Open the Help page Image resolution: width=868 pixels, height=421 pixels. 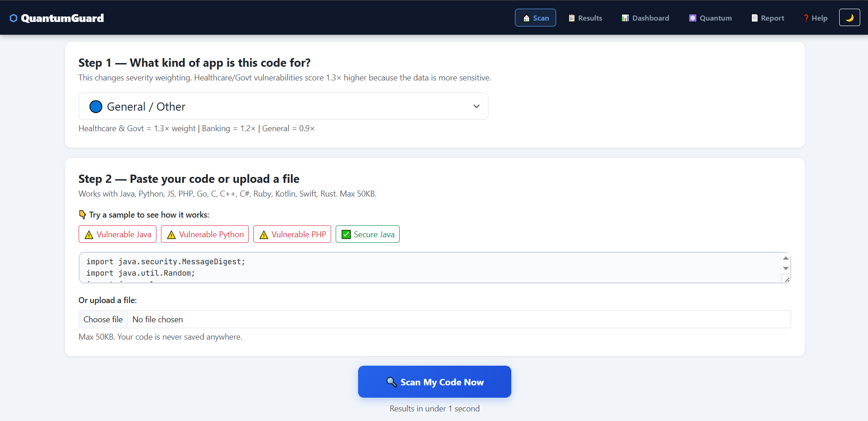815,18
